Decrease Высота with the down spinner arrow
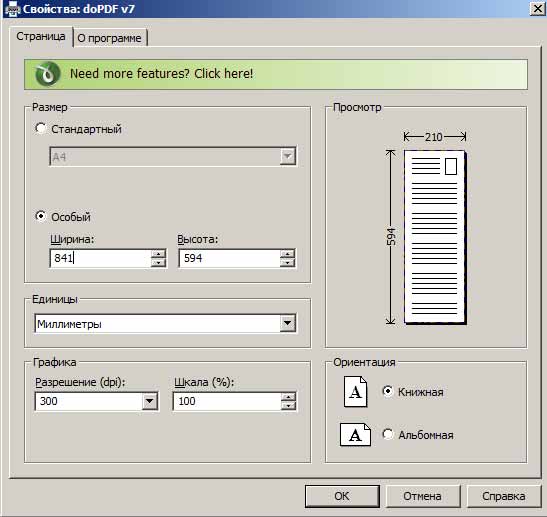Image resolution: width=547 pixels, height=517 pixels. click(x=287, y=263)
